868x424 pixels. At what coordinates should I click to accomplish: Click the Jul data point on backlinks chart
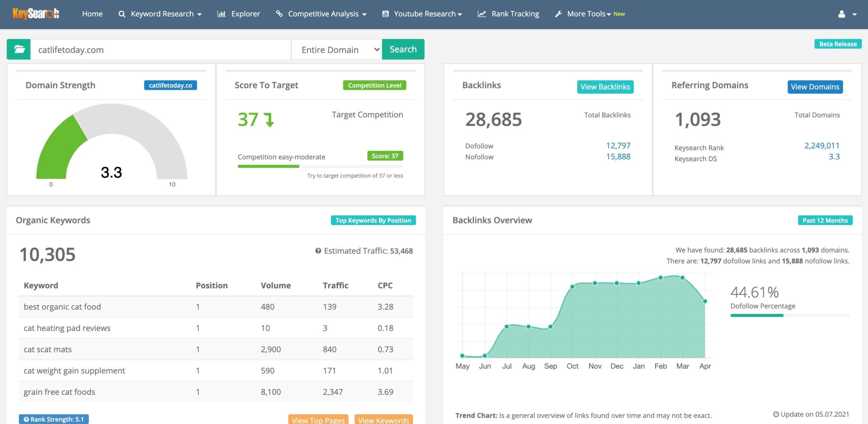pyautogui.click(x=506, y=326)
